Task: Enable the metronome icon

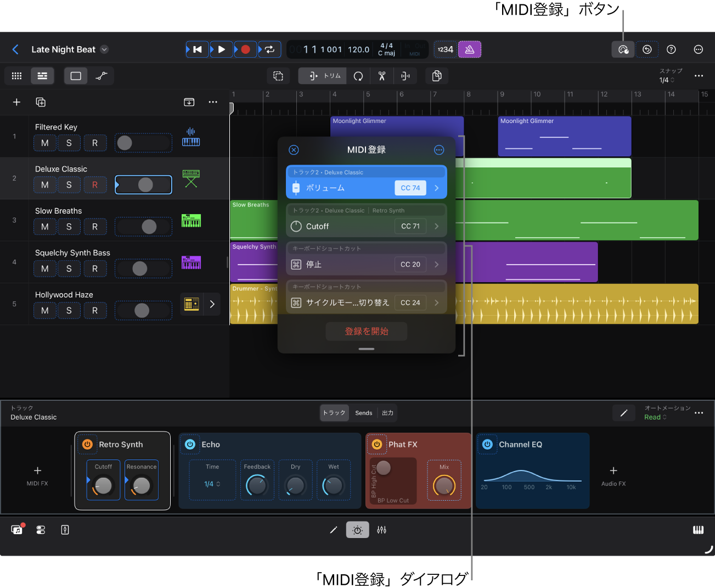Action: pyautogui.click(x=469, y=49)
